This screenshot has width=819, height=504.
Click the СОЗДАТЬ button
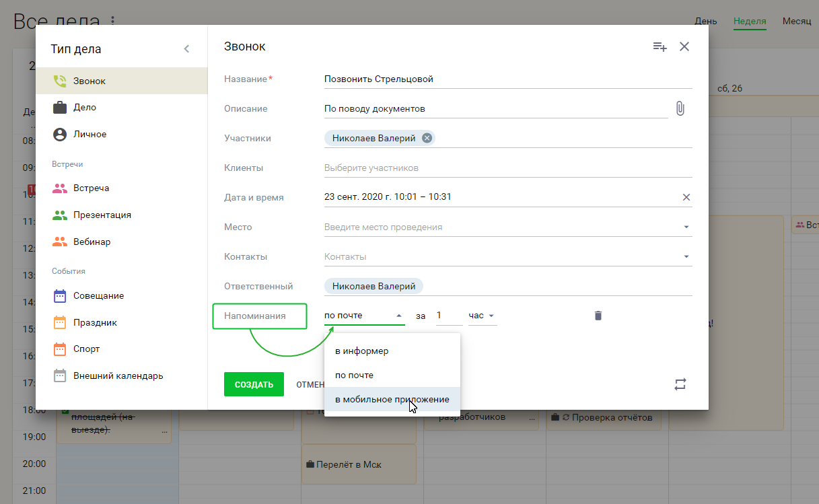(254, 385)
